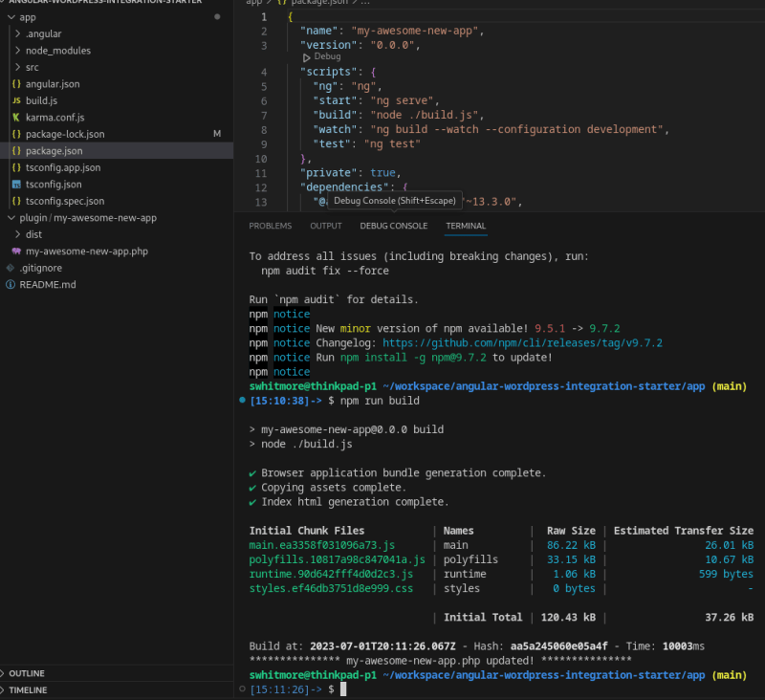Open tsconfig.spec.json file
The height and width of the screenshot is (700, 765).
click(65, 201)
